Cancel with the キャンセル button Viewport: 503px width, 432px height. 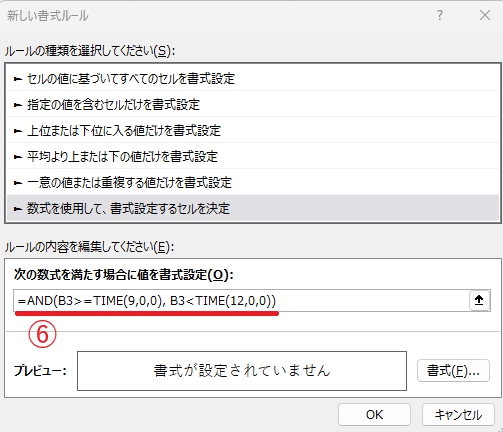point(458,415)
